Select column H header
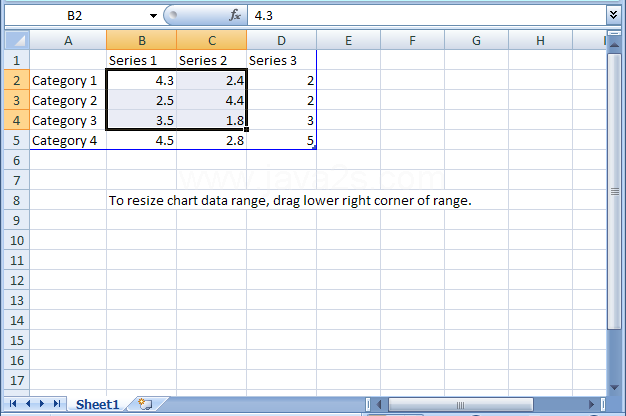 540,40
